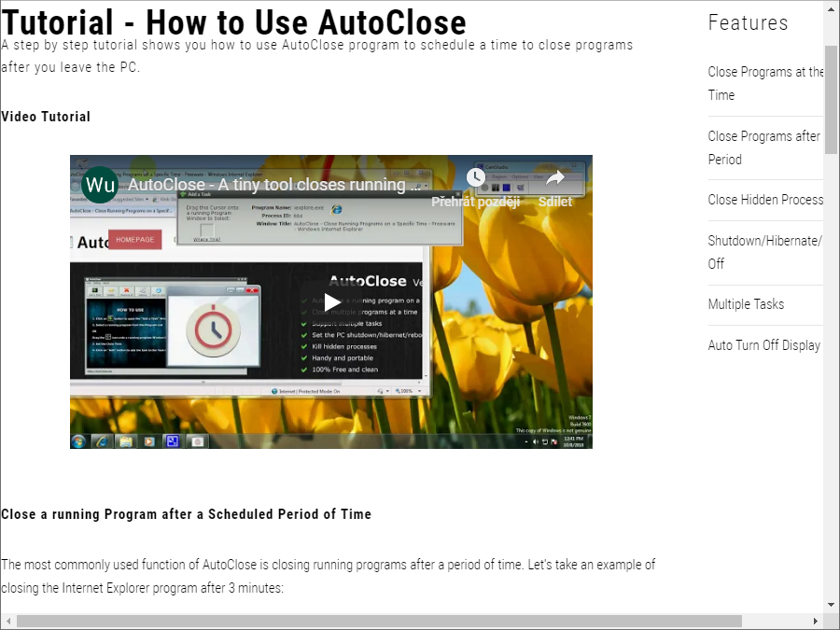840x630 pixels.
Task: Click the Watch later clock icon
Action: tap(476, 177)
